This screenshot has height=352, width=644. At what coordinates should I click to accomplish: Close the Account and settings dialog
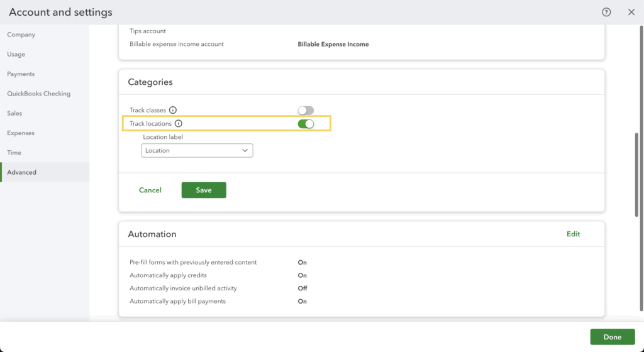[x=631, y=12]
